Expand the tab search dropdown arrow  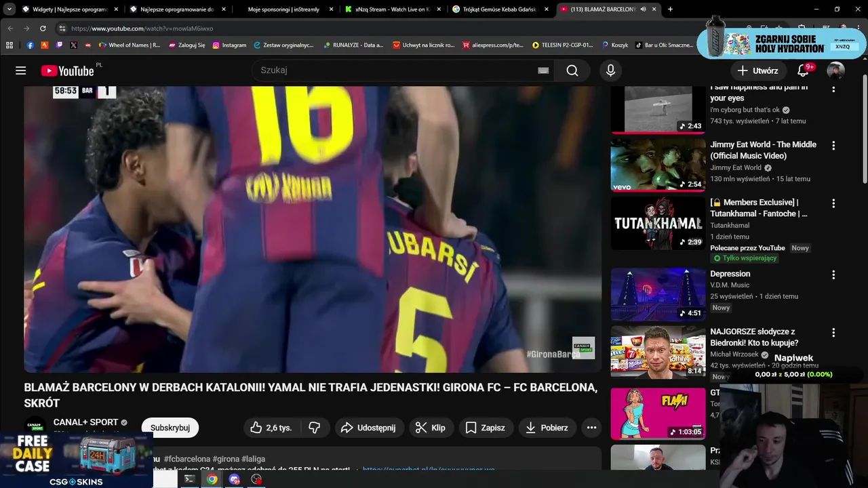pyautogui.click(x=9, y=9)
